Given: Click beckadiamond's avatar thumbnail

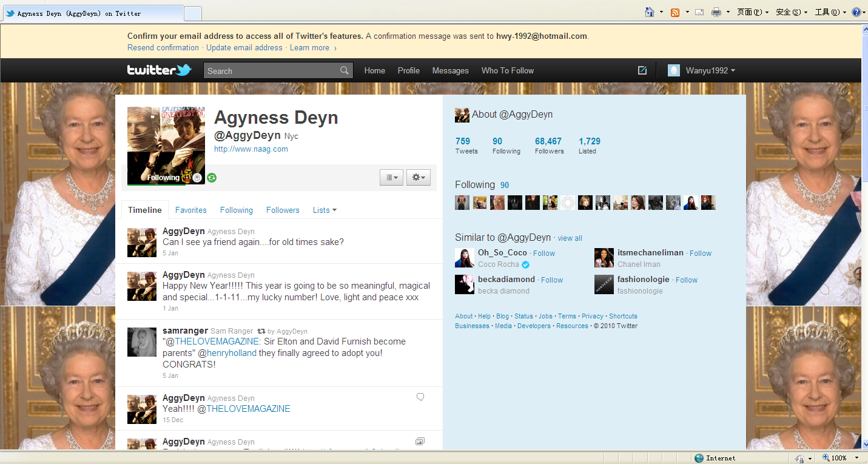Looking at the screenshot, I should (465, 284).
